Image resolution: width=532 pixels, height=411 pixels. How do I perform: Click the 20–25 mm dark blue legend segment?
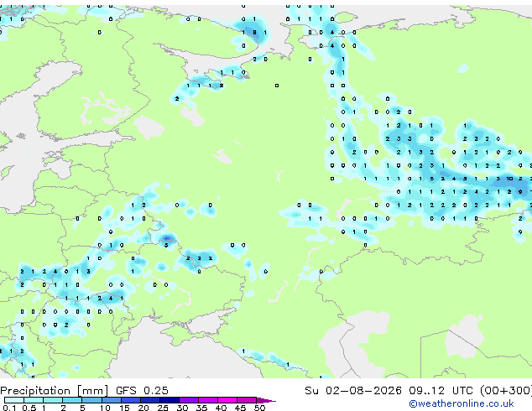pos(149,400)
